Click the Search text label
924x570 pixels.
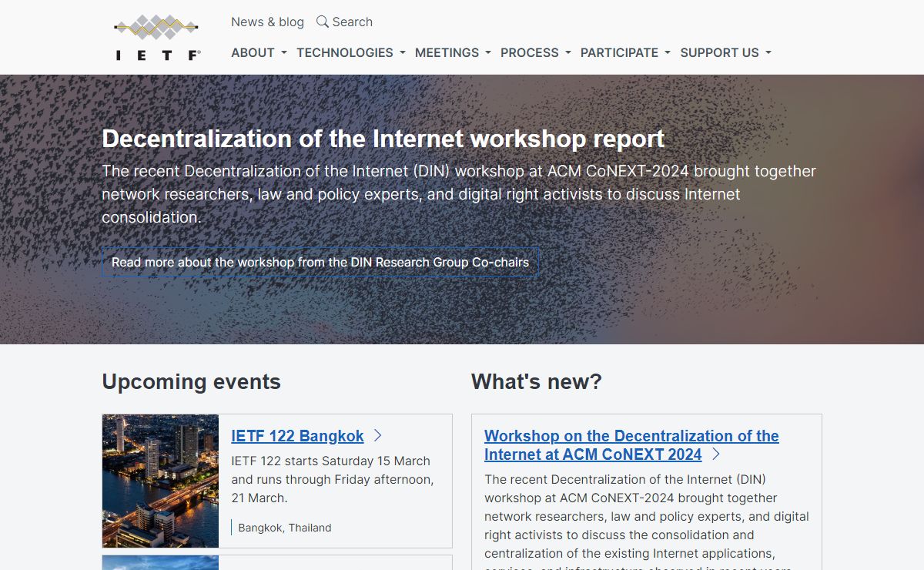353,22
